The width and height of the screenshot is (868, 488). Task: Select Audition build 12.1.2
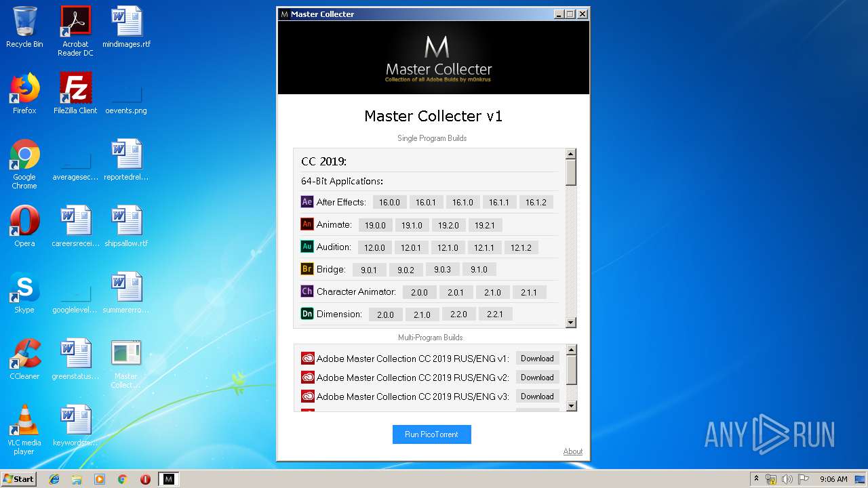[x=521, y=247]
